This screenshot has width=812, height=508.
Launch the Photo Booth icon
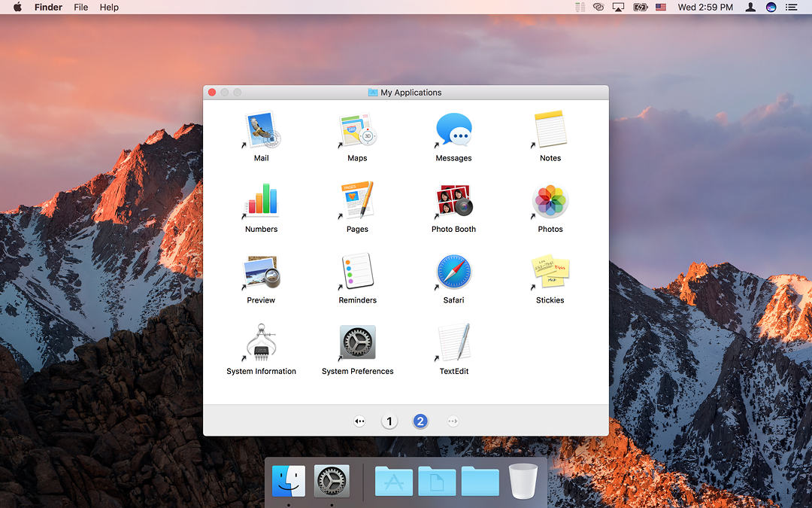[x=453, y=201]
